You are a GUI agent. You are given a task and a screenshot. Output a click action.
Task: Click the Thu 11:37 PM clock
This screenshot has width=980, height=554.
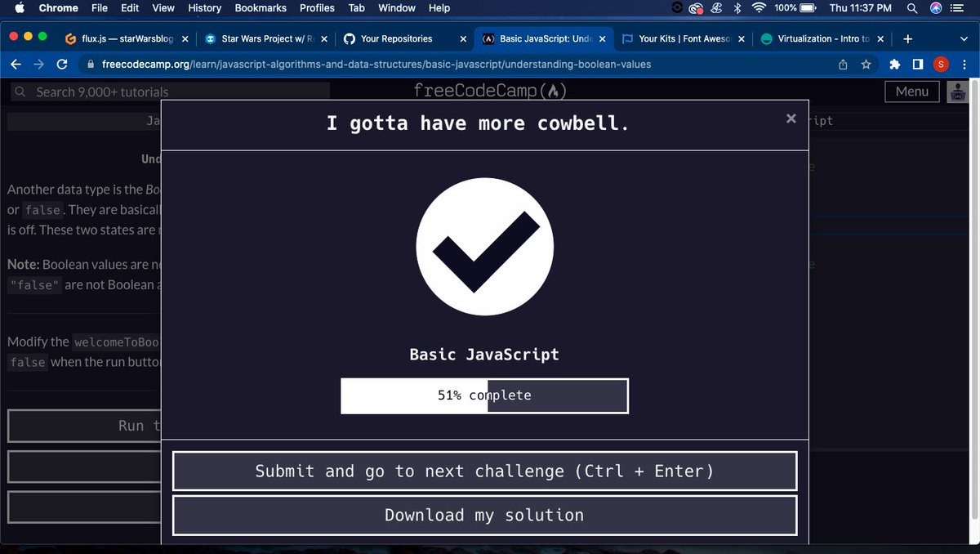860,8
